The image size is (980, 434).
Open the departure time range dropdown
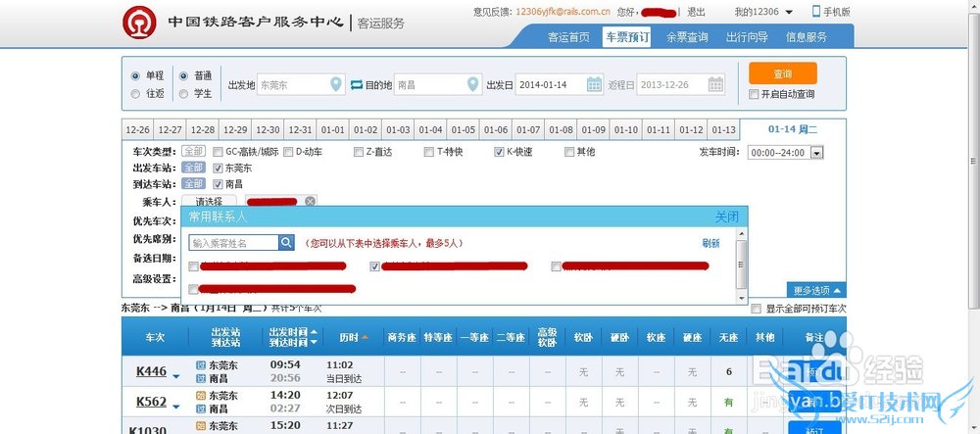(817, 153)
